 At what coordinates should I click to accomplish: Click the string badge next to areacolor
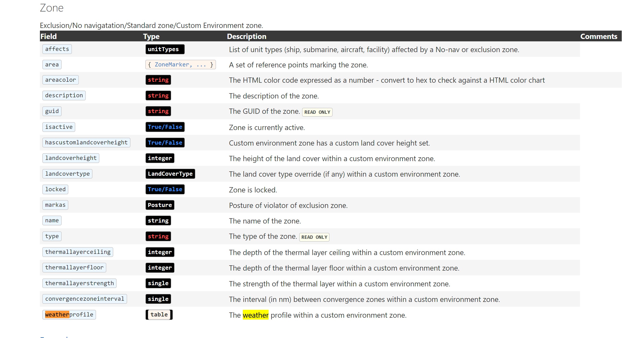coord(158,80)
